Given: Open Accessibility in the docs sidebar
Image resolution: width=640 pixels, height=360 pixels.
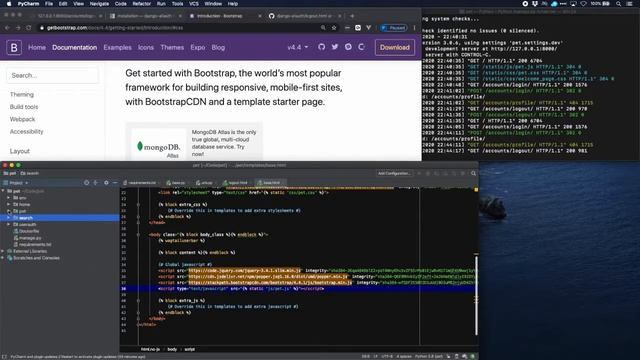Looking at the screenshot, I should 27,131.
